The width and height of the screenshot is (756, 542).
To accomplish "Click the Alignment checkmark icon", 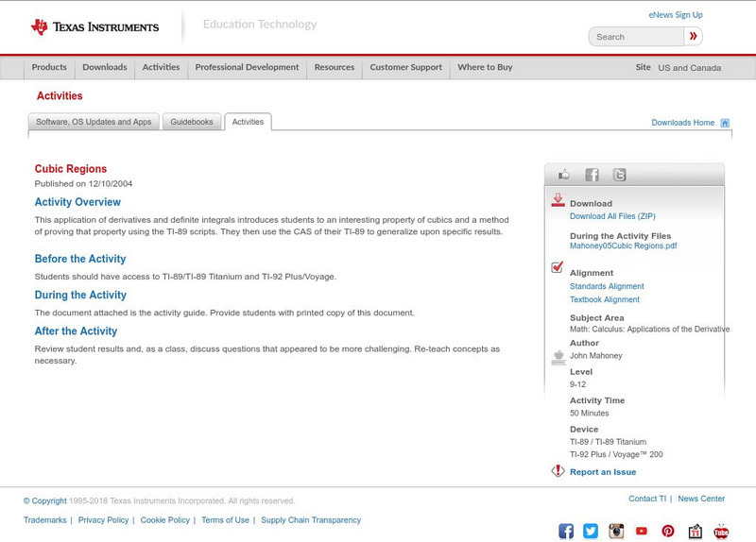I will click(x=558, y=267).
